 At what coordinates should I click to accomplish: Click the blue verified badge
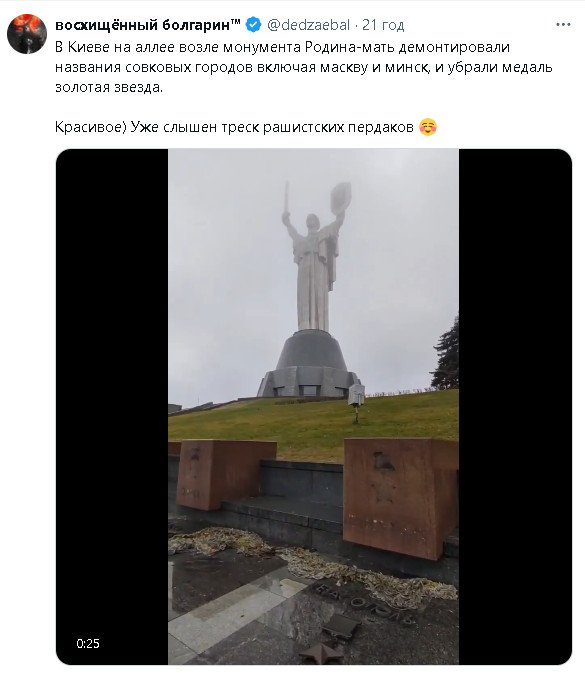[x=253, y=25]
